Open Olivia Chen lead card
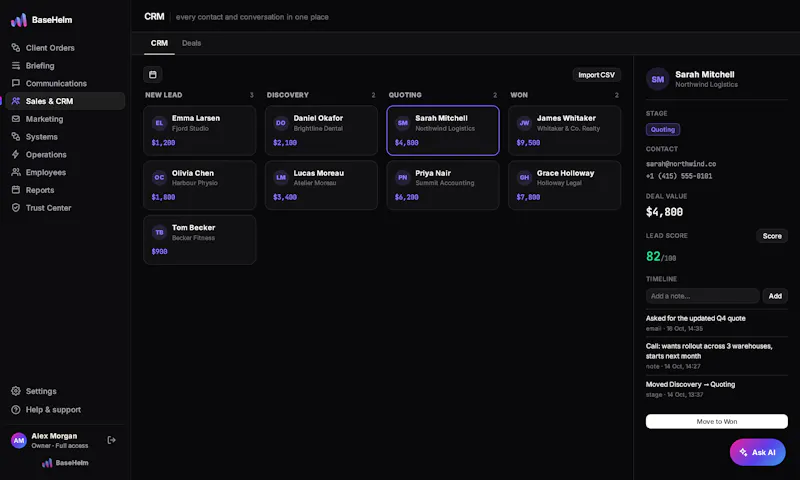Screen dimensions: 800x480 click(199, 185)
